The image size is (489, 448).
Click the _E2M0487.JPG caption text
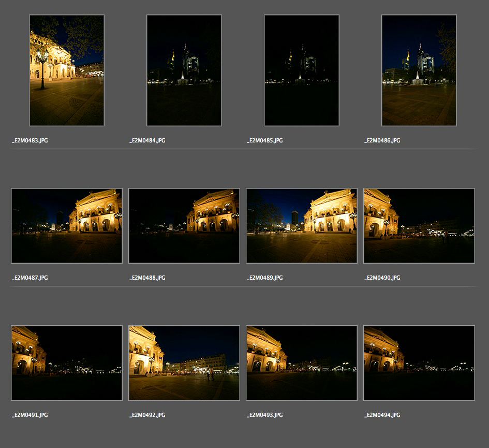(30, 278)
